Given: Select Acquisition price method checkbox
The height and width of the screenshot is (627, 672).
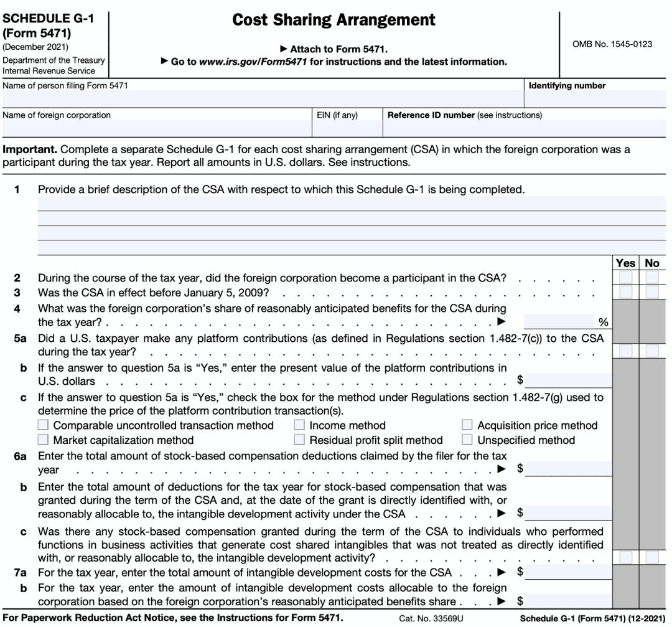Looking at the screenshot, I should 466,425.
